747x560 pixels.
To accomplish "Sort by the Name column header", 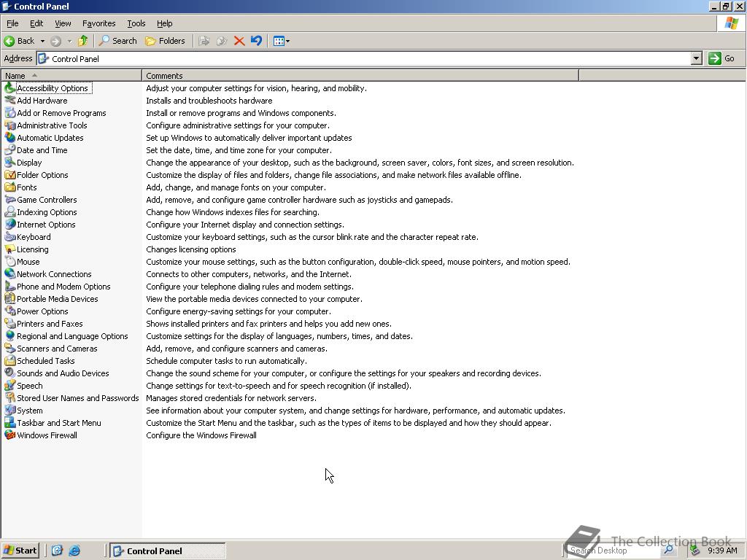I will coord(71,75).
